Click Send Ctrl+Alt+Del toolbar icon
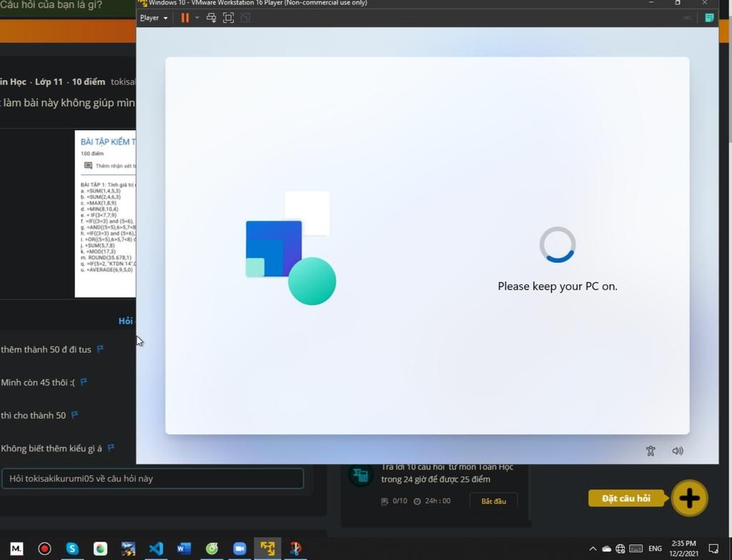The image size is (732, 560). [212, 18]
